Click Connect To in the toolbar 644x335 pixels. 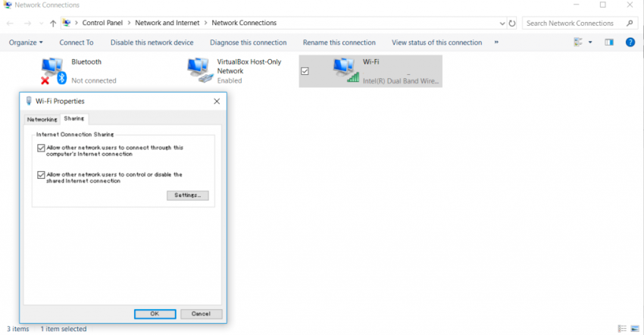(x=77, y=42)
